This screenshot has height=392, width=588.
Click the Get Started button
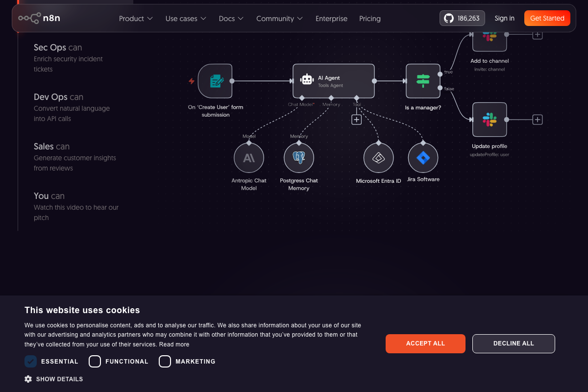pos(547,18)
